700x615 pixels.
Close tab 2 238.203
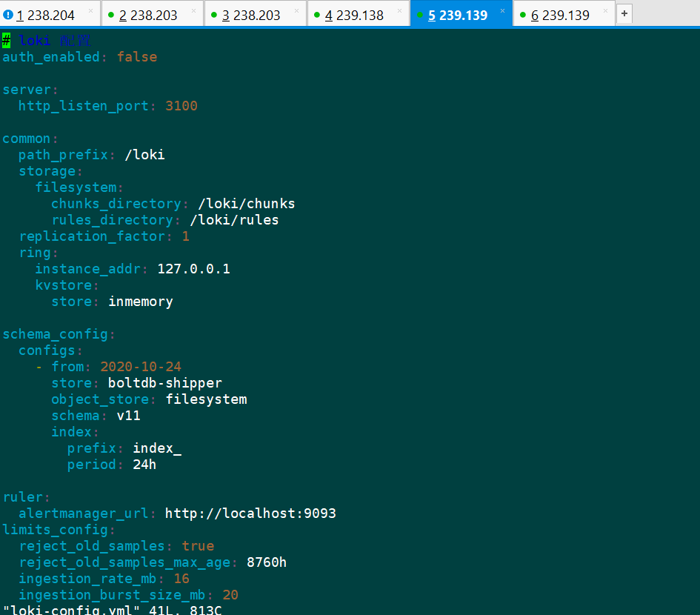click(193, 10)
